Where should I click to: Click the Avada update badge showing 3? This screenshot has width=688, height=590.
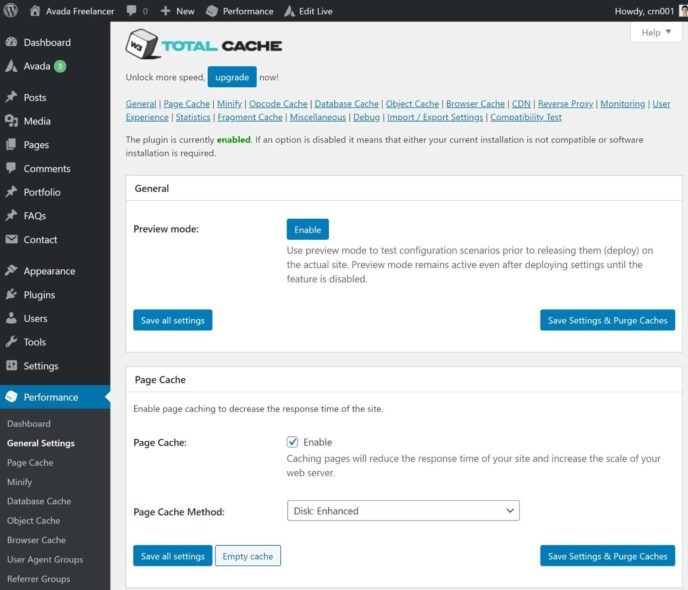[60, 66]
